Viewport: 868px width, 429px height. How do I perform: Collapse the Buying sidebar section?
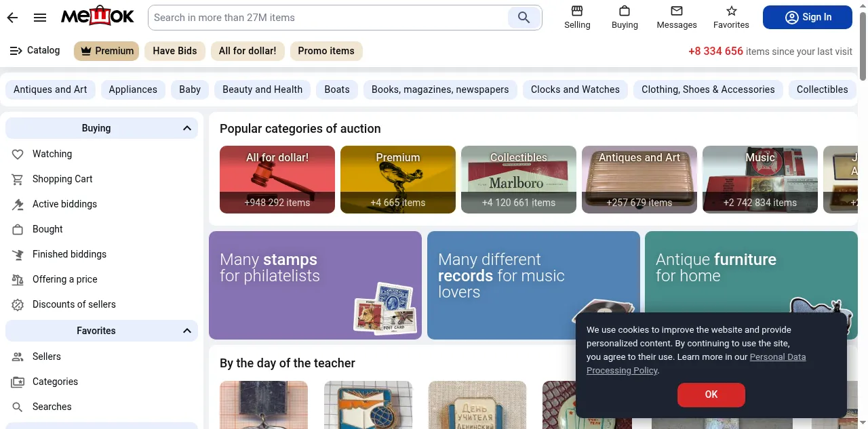click(187, 128)
